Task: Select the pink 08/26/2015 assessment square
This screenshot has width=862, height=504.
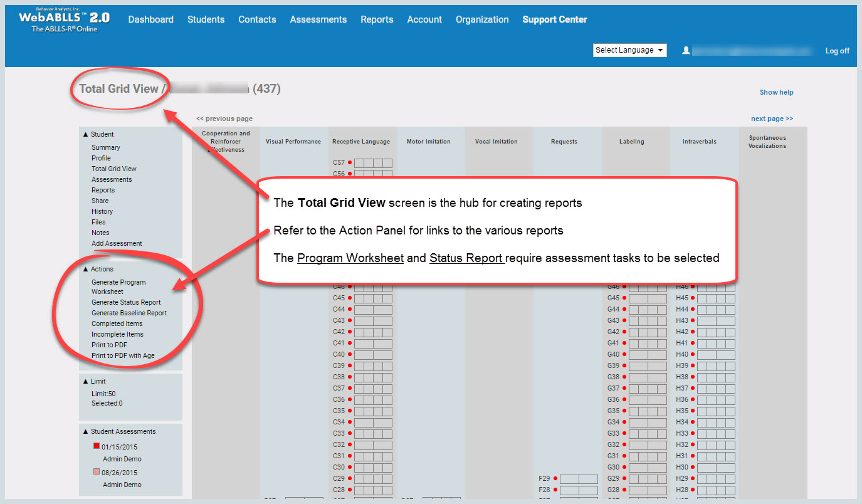Action: click(x=97, y=472)
